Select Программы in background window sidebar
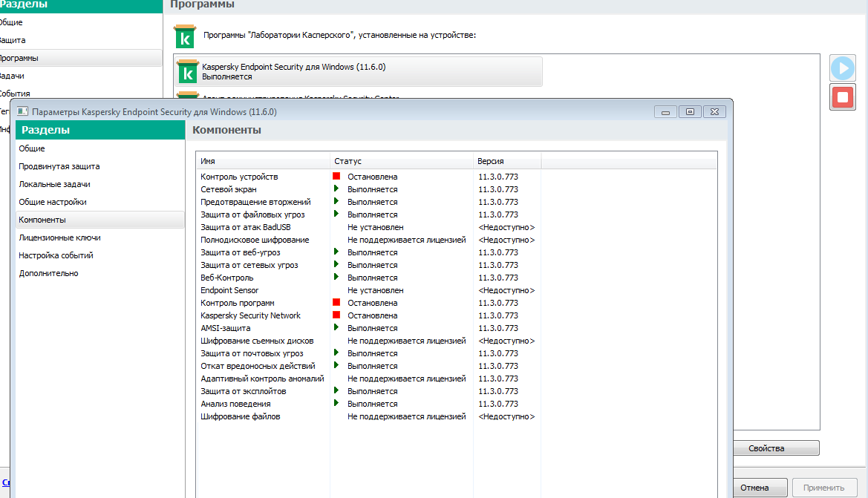The height and width of the screenshot is (498, 868). [81, 58]
